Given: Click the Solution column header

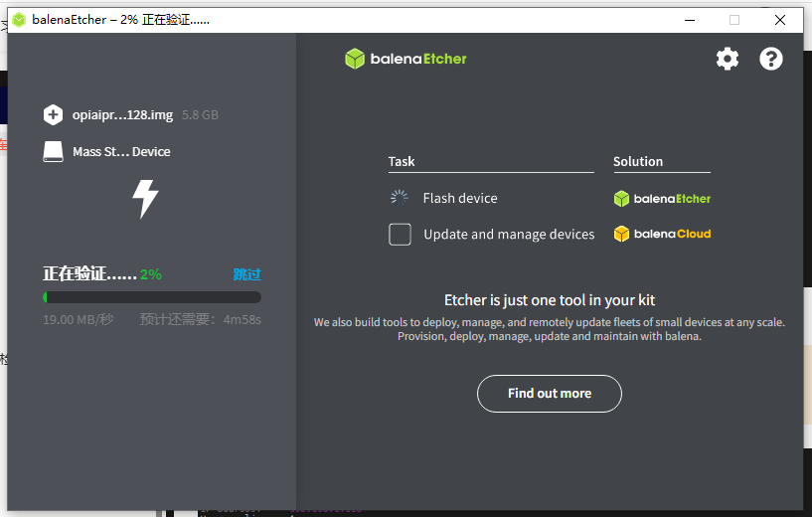Looking at the screenshot, I should point(638,162).
